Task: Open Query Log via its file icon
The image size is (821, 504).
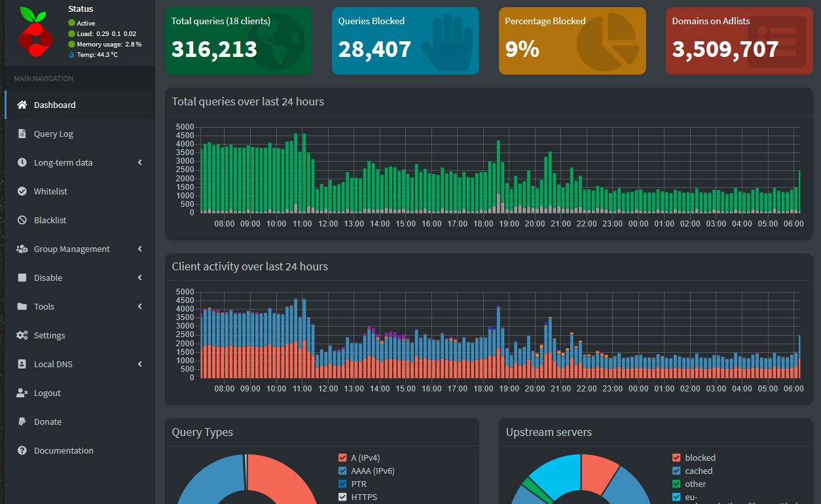Action: (x=20, y=134)
